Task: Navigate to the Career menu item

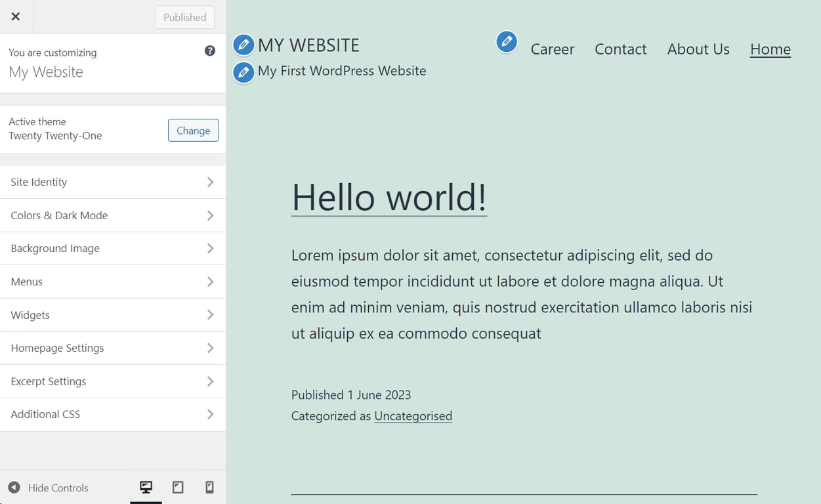Action: click(552, 49)
